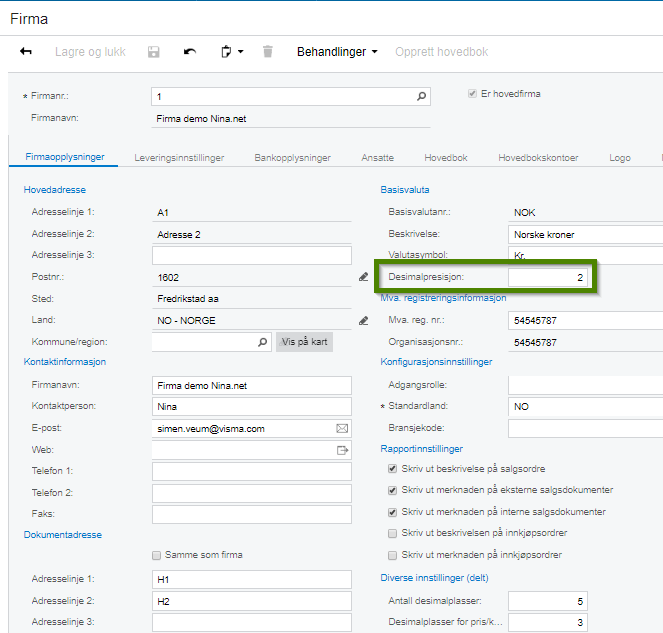Click the envelope icon in E-post field
This screenshot has height=633, width=663.
point(342,428)
